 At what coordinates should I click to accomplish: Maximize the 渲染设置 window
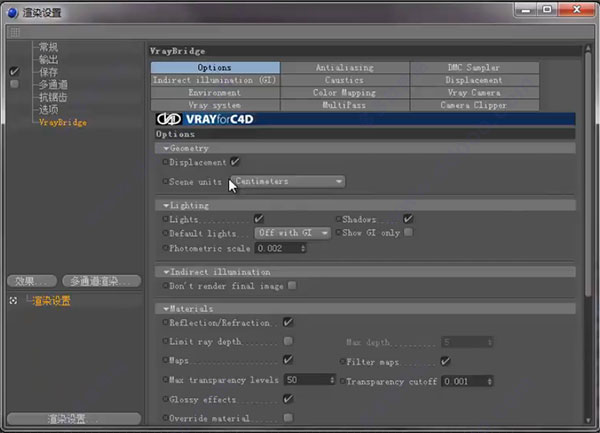pos(547,10)
